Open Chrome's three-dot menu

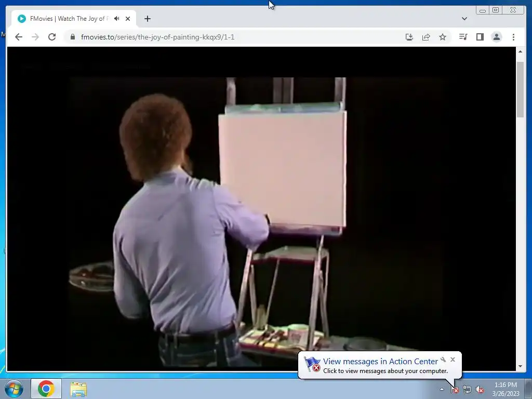pyautogui.click(x=513, y=37)
